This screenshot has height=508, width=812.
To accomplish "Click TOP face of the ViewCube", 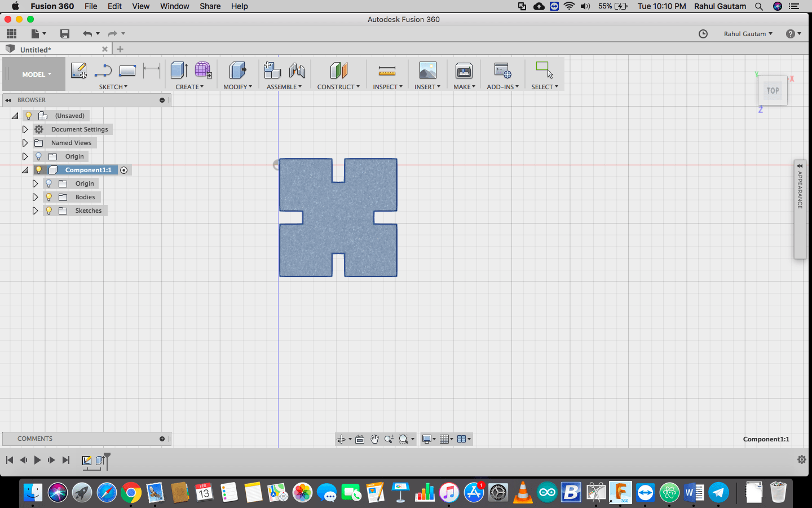I will point(773,90).
